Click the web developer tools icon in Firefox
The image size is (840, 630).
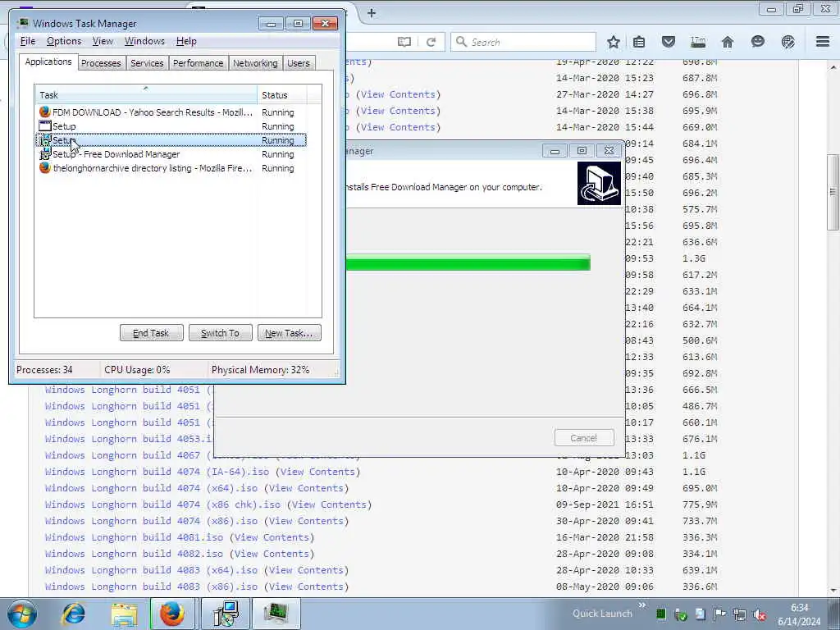(x=788, y=42)
